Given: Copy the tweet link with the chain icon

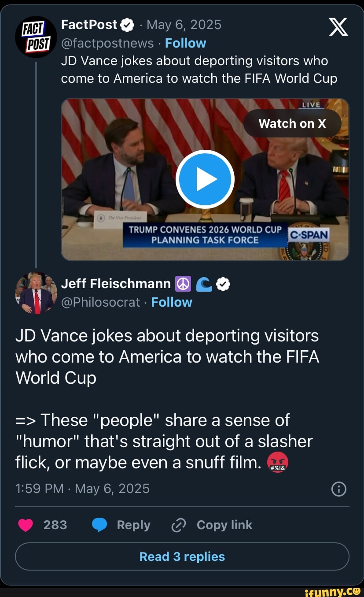Looking at the screenshot, I should click(178, 525).
